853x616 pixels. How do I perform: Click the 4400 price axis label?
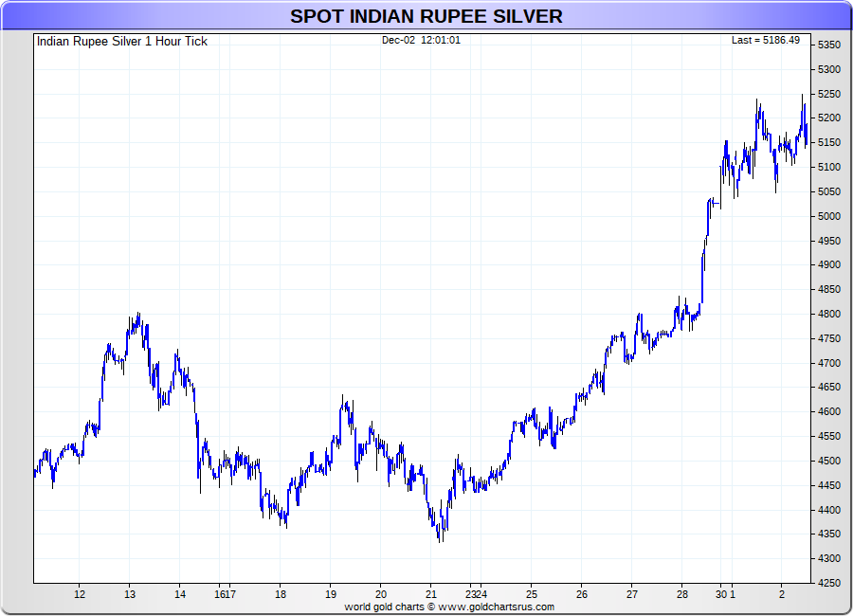tap(829, 510)
